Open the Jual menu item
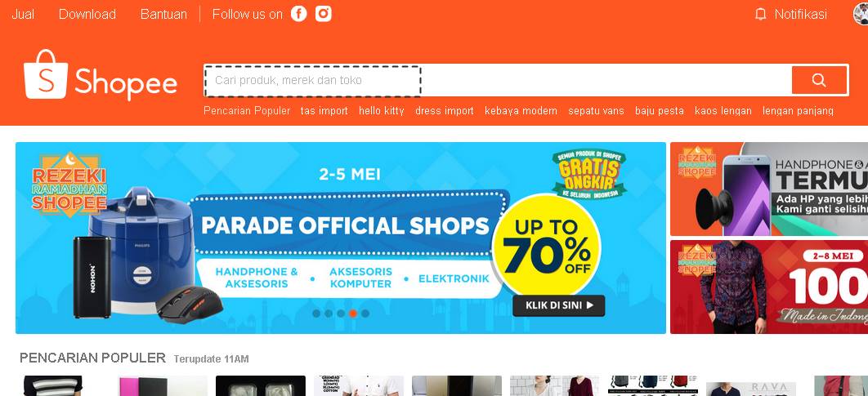This screenshot has width=868, height=396. point(23,15)
